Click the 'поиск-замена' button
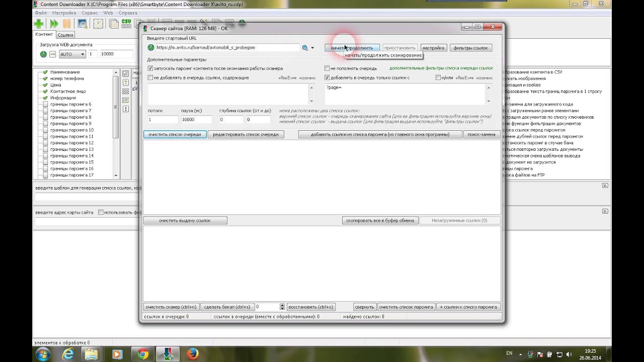 [x=481, y=134]
